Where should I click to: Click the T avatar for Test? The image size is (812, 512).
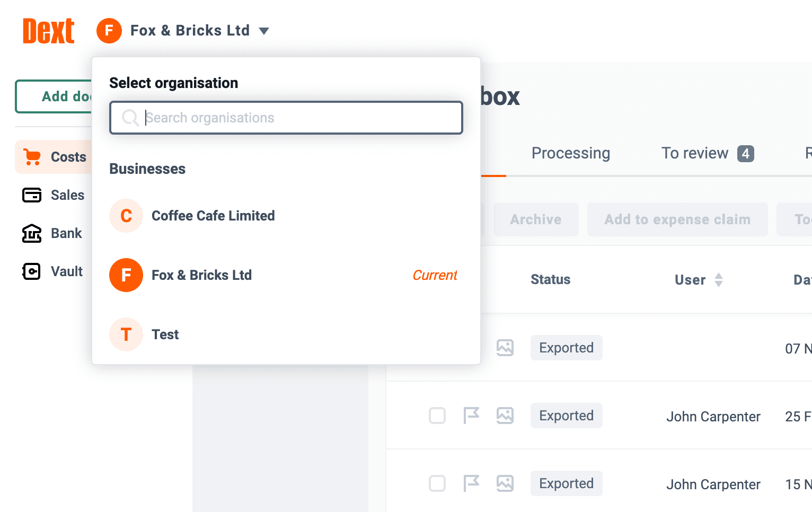(x=126, y=334)
